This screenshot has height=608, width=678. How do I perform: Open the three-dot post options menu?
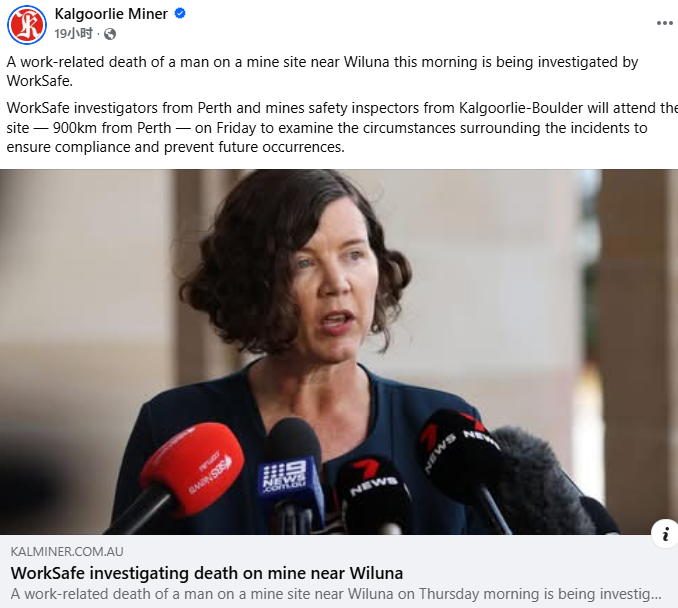[664, 23]
